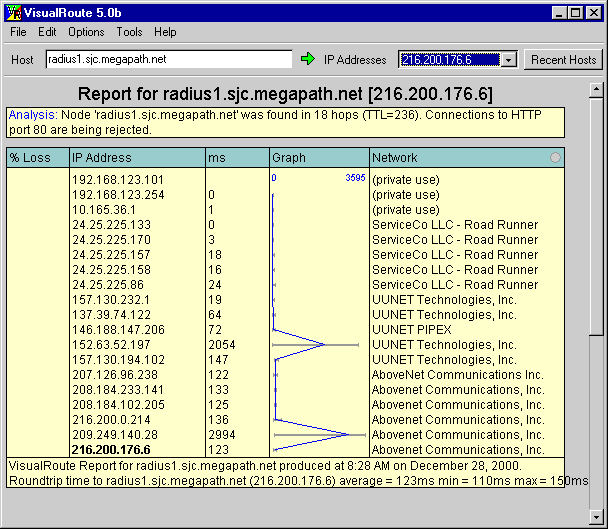Open the Edit menu

pos(47,32)
